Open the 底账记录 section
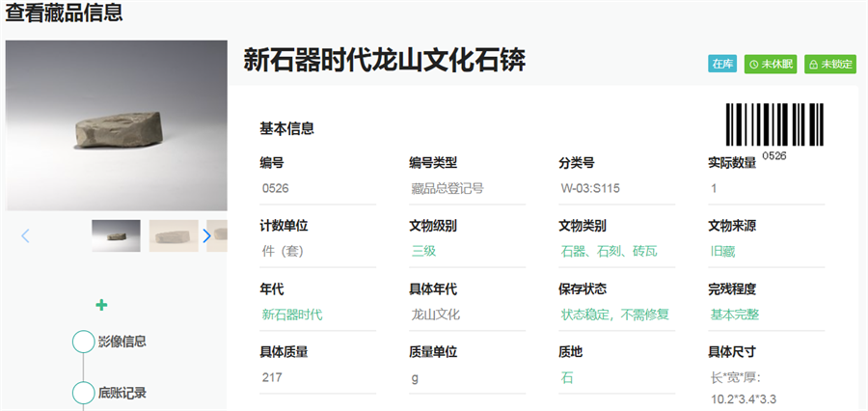Viewport: 868px width, 411px height. point(122,394)
